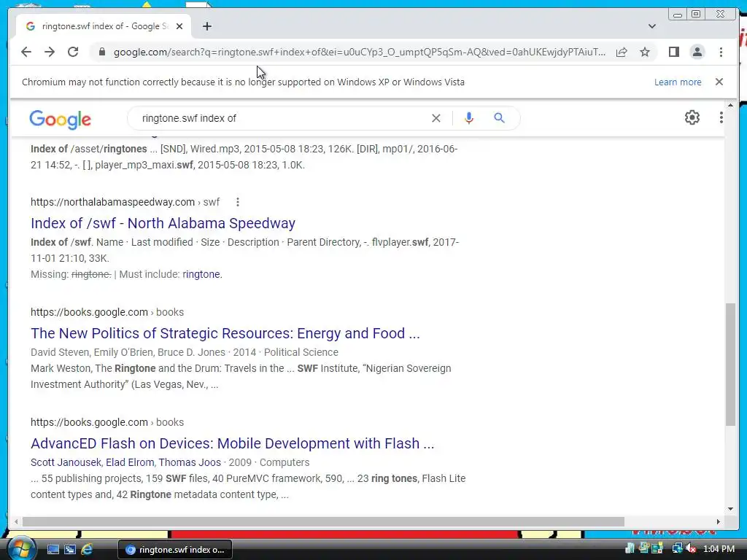Viewport: 747px width, 560px height.
Task: Toggle the Chromium side panel
Action: [x=673, y=52]
